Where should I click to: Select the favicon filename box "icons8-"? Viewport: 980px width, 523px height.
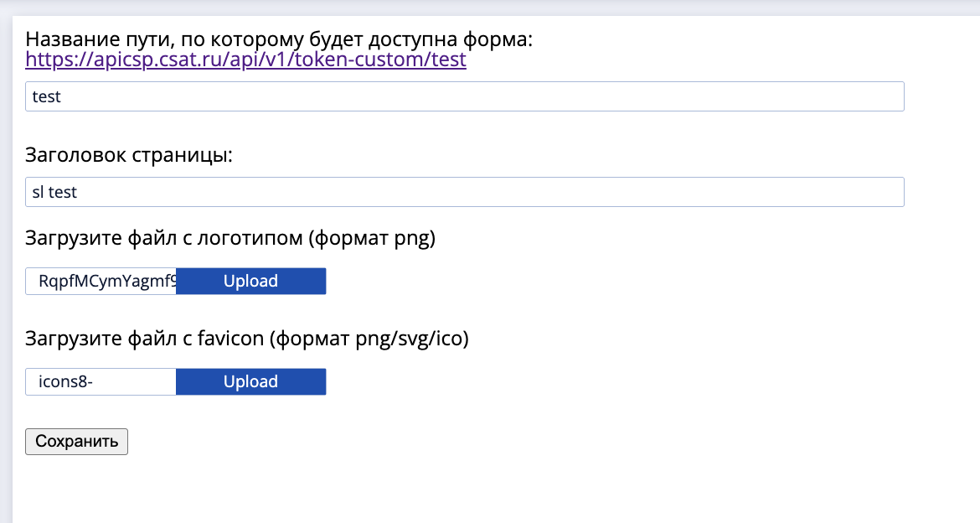pos(101,382)
